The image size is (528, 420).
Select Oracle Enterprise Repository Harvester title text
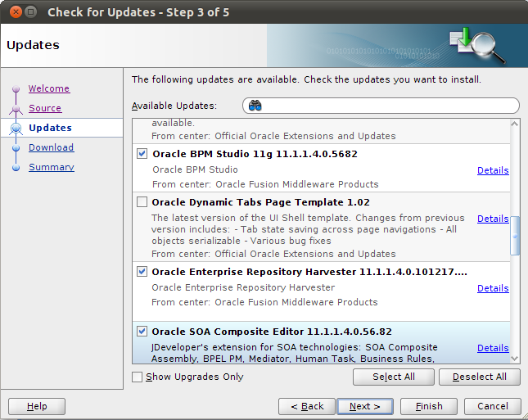(309, 272)
